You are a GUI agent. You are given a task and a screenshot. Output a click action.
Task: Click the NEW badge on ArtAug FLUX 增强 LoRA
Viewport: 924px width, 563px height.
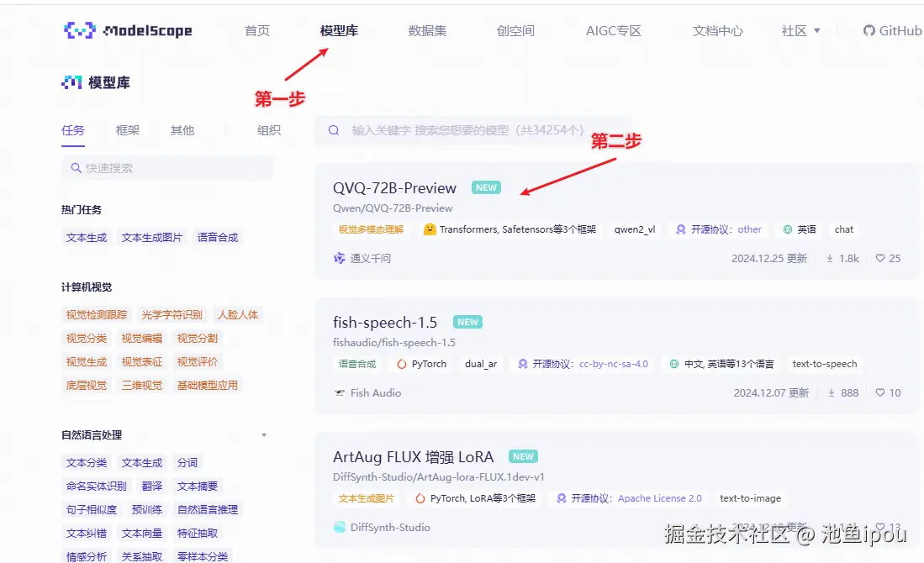pyautogui.click(x=523, y=456)
